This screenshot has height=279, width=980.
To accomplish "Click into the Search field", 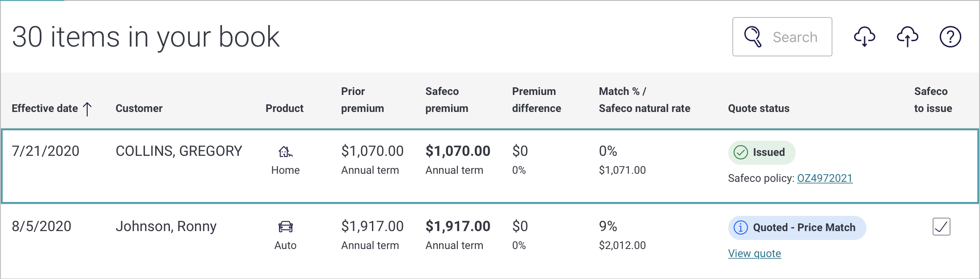I will click(795, 37).
